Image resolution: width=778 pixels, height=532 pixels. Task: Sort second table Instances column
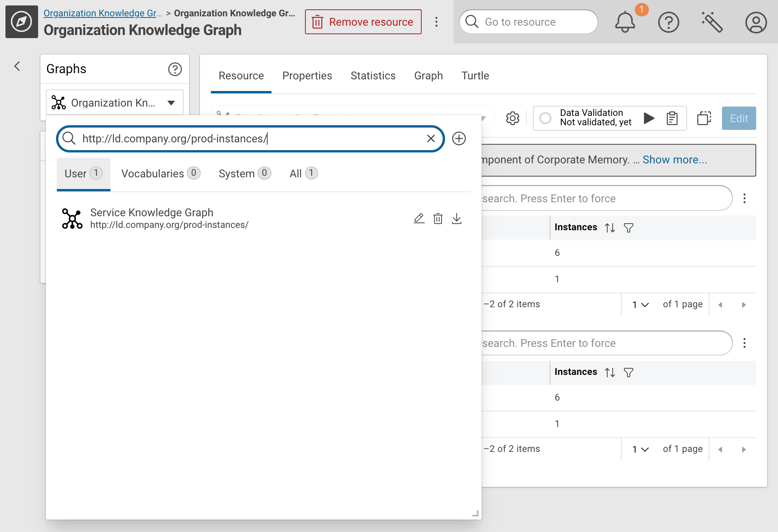(x=610, y=372)
